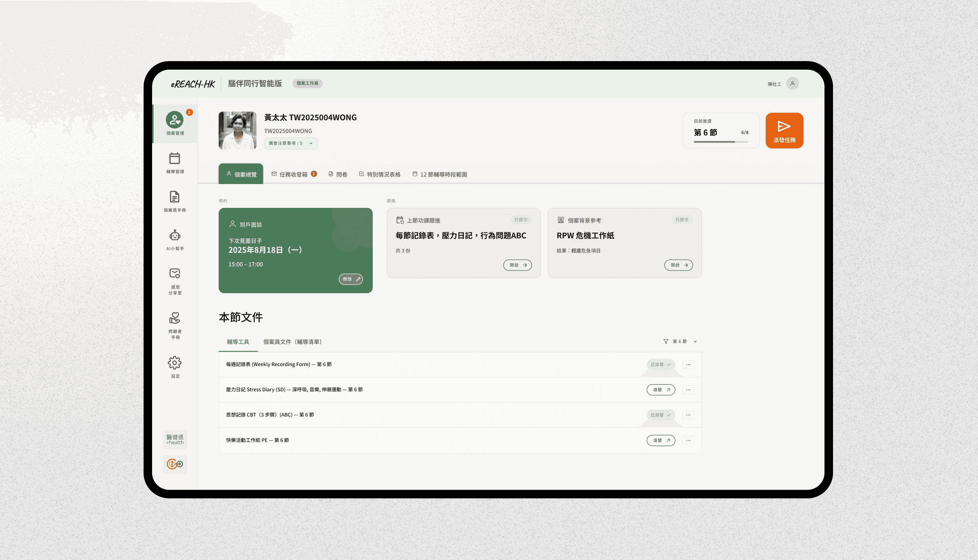Image resolution: width=978 pixels, height=560 pixels.
Task: Open 照顧者手冊 sidebar icon
Action: (174, 318)
